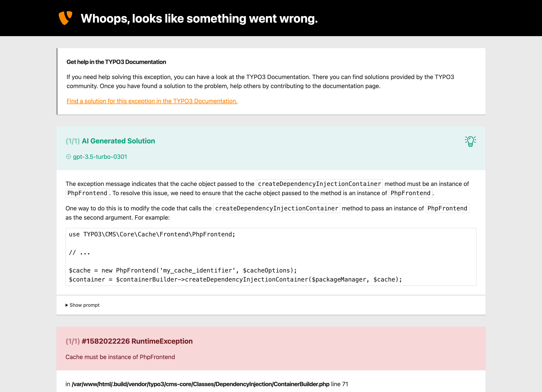542x392 pixels.
Task: Collapse the AI Generated Solution panel
Action: click(119, 141)
